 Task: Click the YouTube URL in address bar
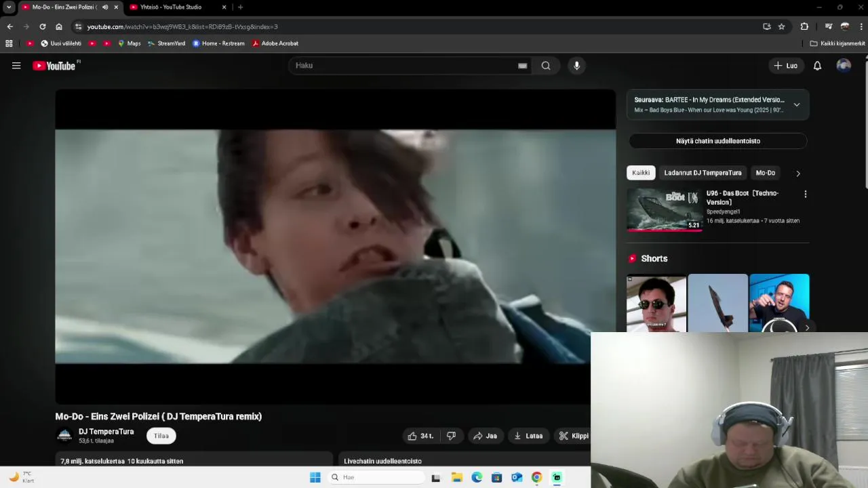[x=182, y=26]
